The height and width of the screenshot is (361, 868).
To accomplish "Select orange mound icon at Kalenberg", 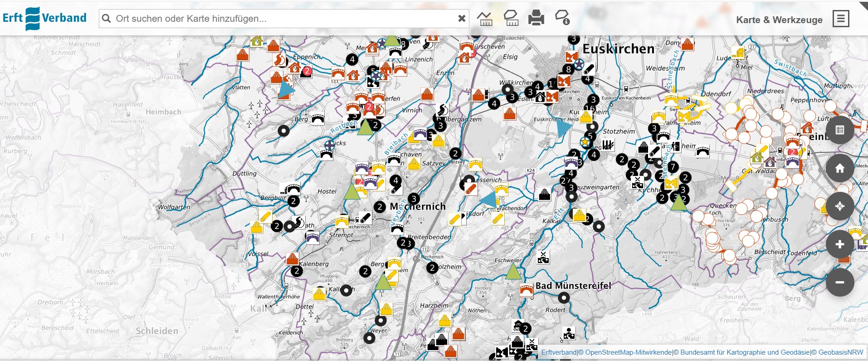I will 293,259.
